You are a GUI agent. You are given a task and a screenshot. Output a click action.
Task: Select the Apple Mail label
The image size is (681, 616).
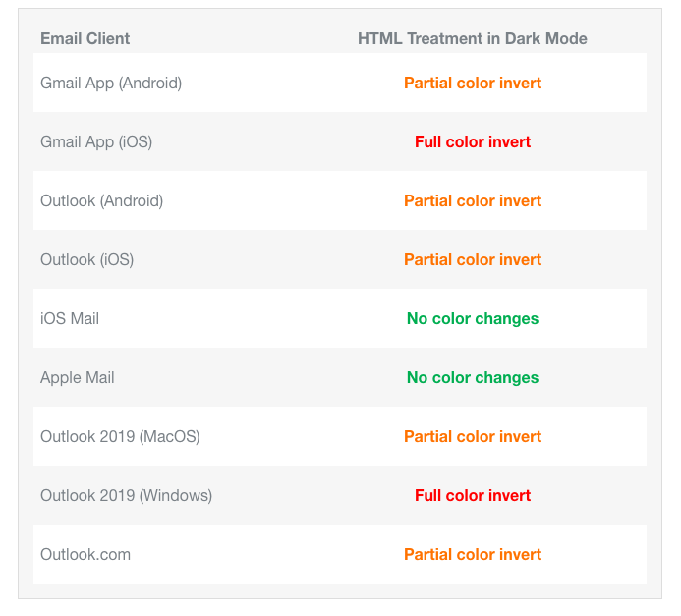coord(78,378)
